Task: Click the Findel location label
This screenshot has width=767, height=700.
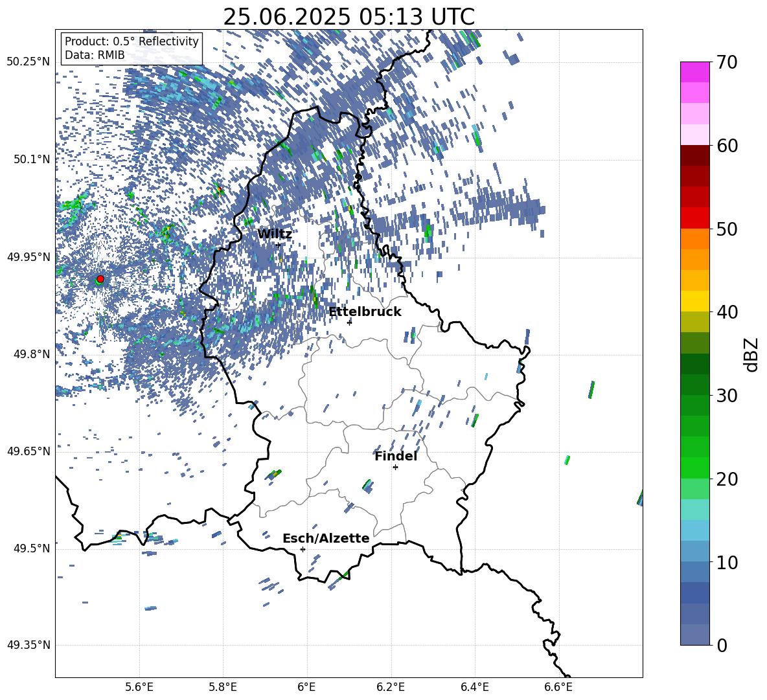Action: point(396,456)
